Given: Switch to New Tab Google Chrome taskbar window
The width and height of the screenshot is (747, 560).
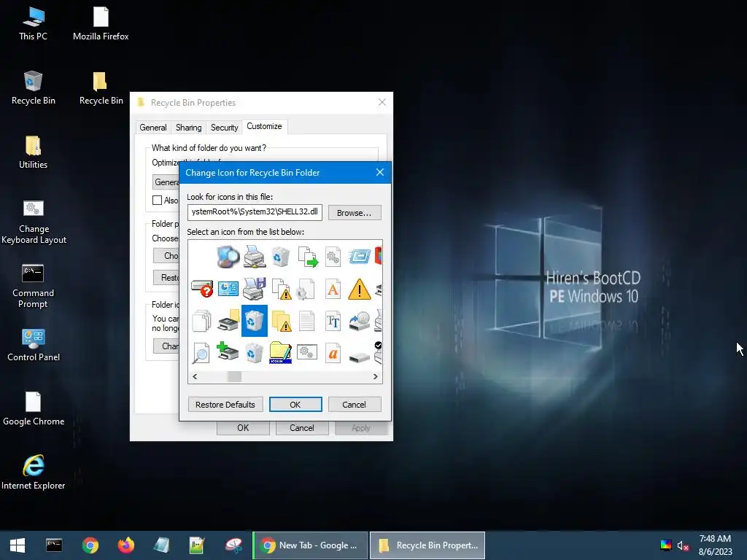Looking at the screenshot, I should tap(310, 545).
